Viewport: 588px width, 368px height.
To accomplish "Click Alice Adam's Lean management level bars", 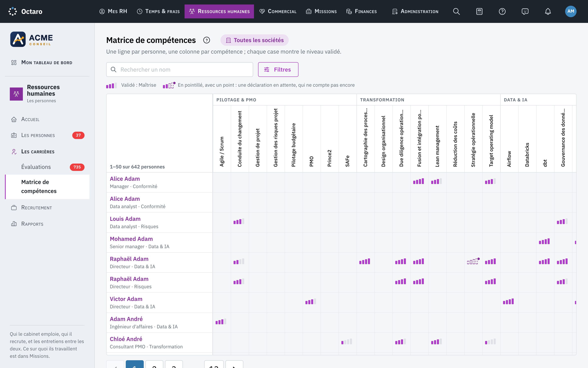I will [437, 181].
